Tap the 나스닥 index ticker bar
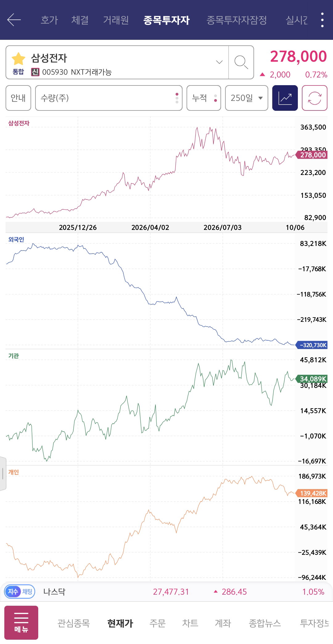 pyautogui.click(x=166, y=592)
